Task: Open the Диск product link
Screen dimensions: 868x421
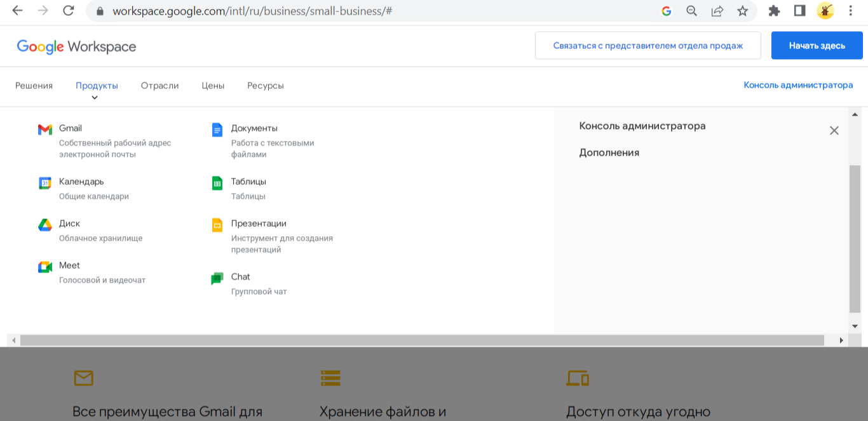Action: [x=69, y=224]
